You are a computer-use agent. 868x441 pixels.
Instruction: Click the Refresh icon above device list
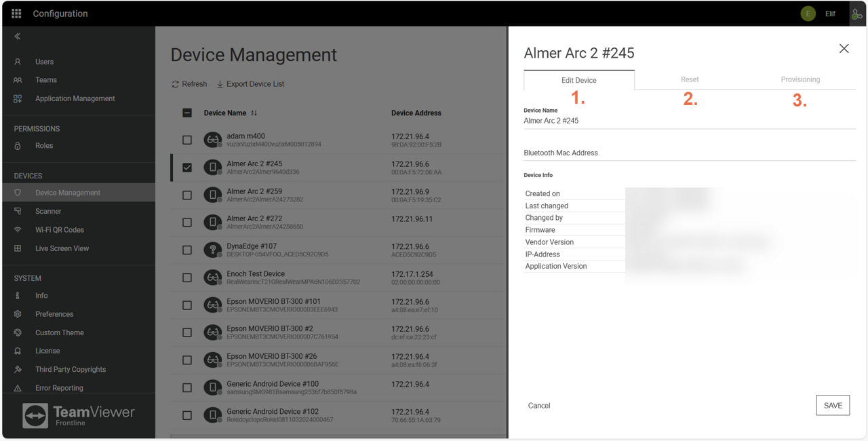click(x=176, y=84)
